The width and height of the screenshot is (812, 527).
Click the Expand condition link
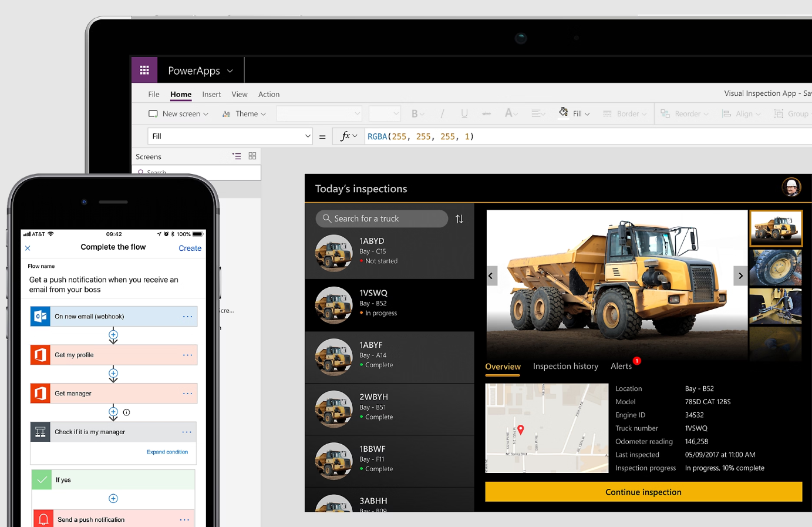167,452
